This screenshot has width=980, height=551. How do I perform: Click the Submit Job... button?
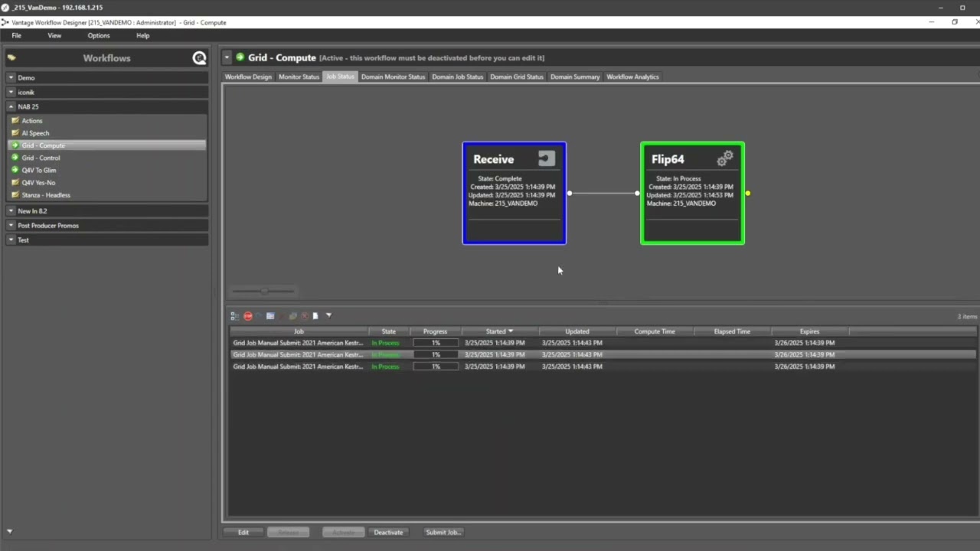[443, 532]
